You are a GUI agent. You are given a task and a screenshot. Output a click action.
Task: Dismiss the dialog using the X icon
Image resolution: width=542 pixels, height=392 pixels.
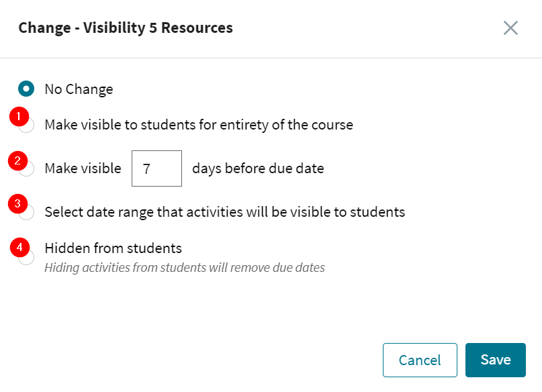coord(510,28)
